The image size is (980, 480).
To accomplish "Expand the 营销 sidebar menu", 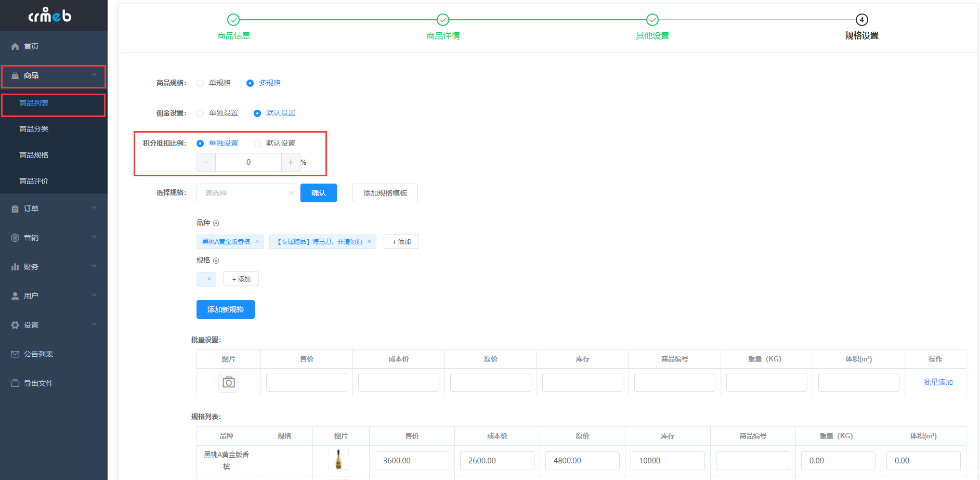I will coord(54,238).
